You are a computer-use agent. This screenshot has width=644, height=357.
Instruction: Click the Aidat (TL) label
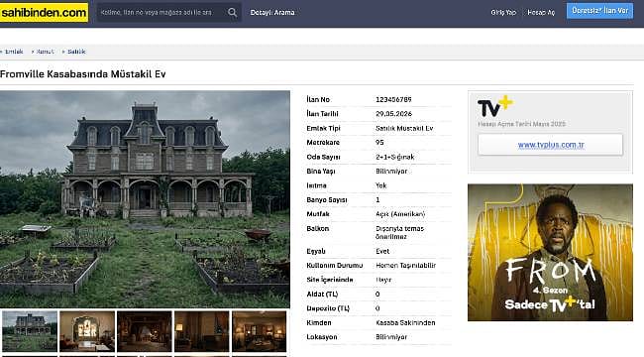(322, 295)
